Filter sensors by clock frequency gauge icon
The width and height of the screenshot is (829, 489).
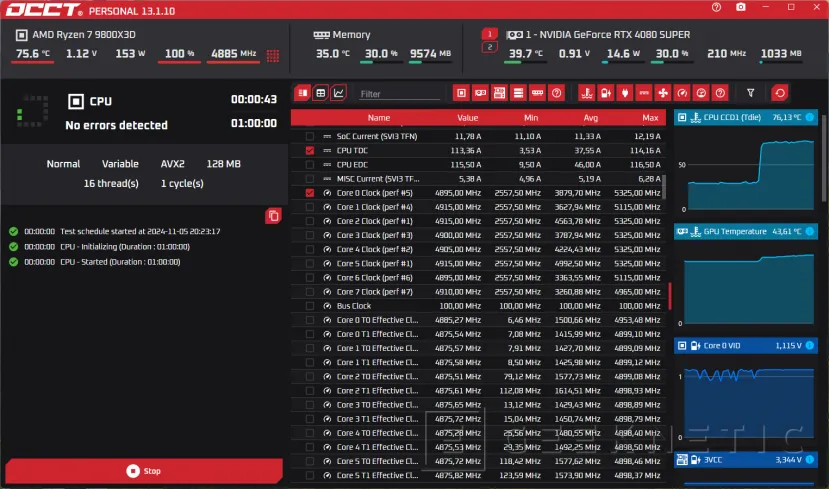[x=682, y=93]
